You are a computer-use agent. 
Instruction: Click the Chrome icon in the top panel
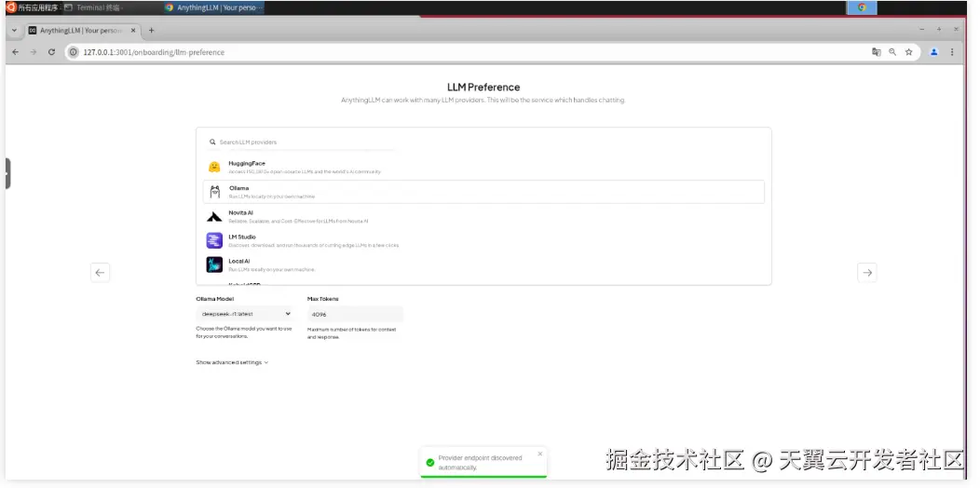(x=862, y=7)
